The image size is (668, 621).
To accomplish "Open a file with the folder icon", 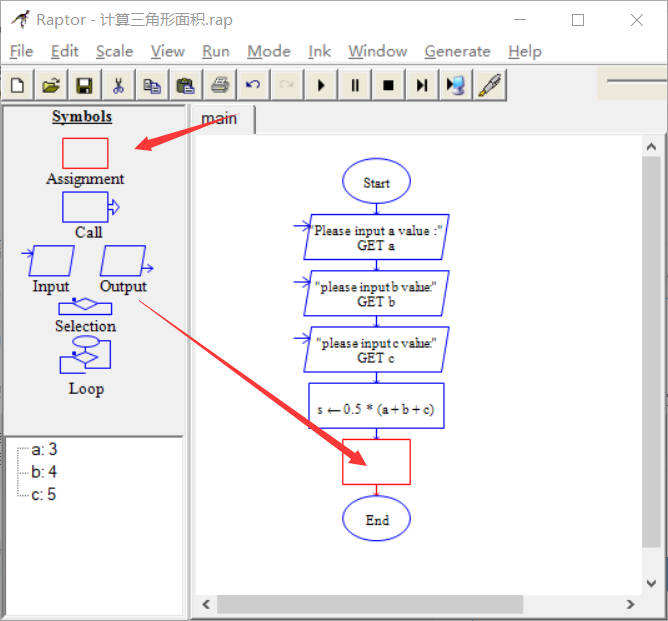I will (x=51, y=85).
